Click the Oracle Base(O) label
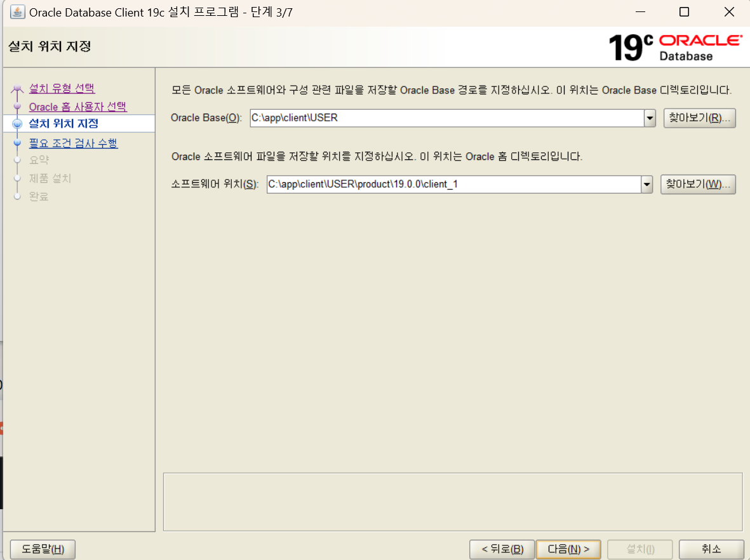This screenshot has height=560, width=750. tap(206, 118)
